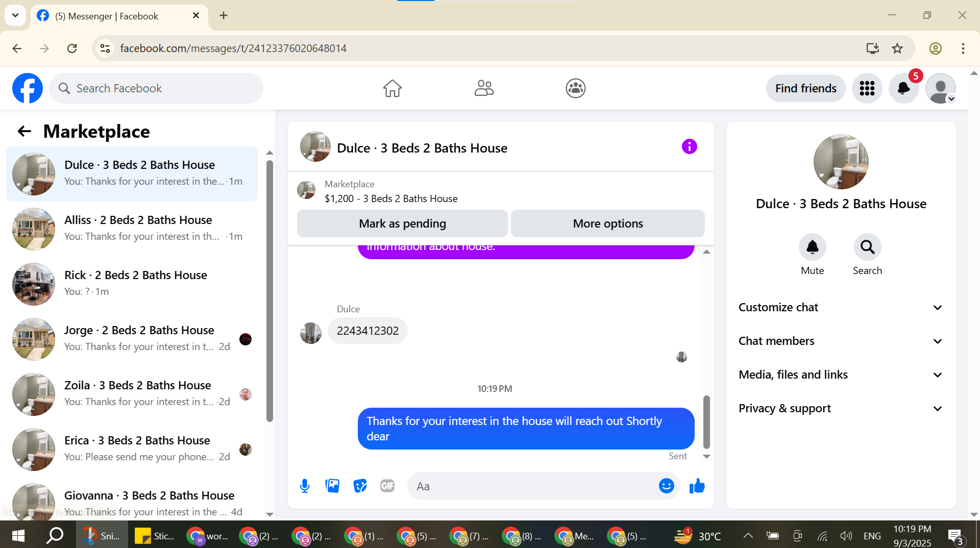Image resolution: width=980 pixels, height=548 pixels.
Task: Expand Chat members section
Action: point(840,341)
